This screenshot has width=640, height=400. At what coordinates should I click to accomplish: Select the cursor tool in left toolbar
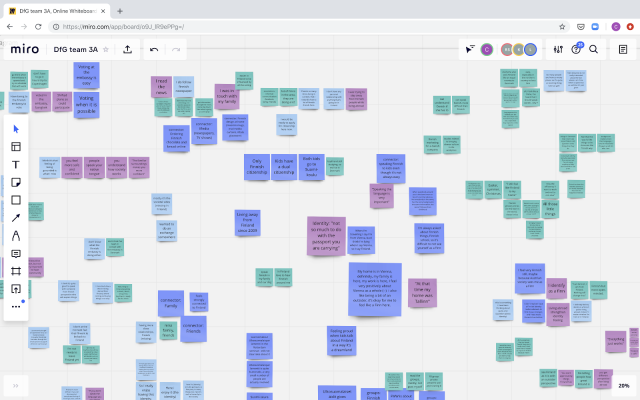(x=16, y=128)
